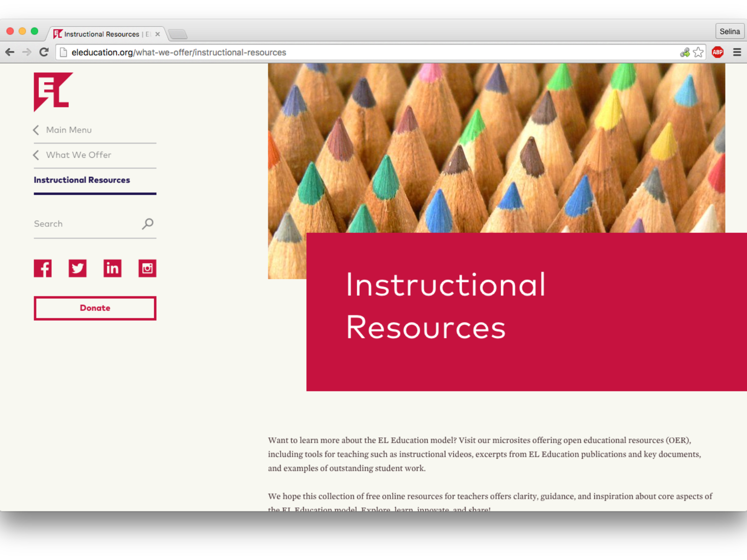Click the Donate button
This screenshot has height=560, width=747.
95,308
